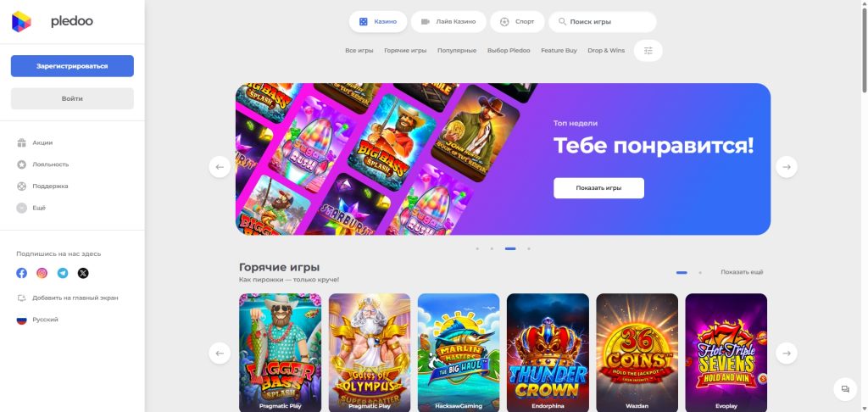Open the Русский language selector

[x=37, y=320]
